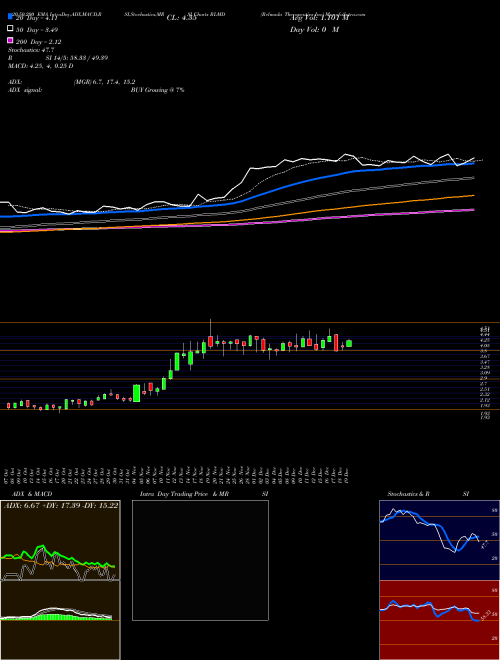Open the ADX & MACD indicator panel
Viewport: 500px width, 660px height.
tap(60, 580)
